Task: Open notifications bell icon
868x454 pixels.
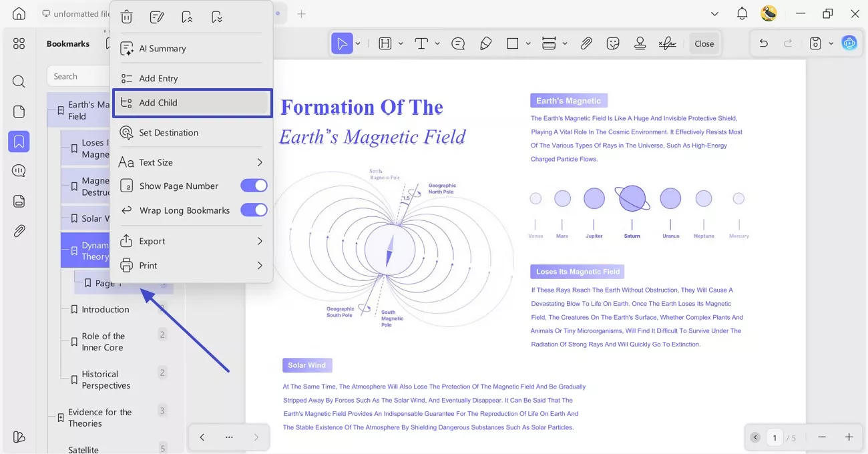Action: point(742,13)
